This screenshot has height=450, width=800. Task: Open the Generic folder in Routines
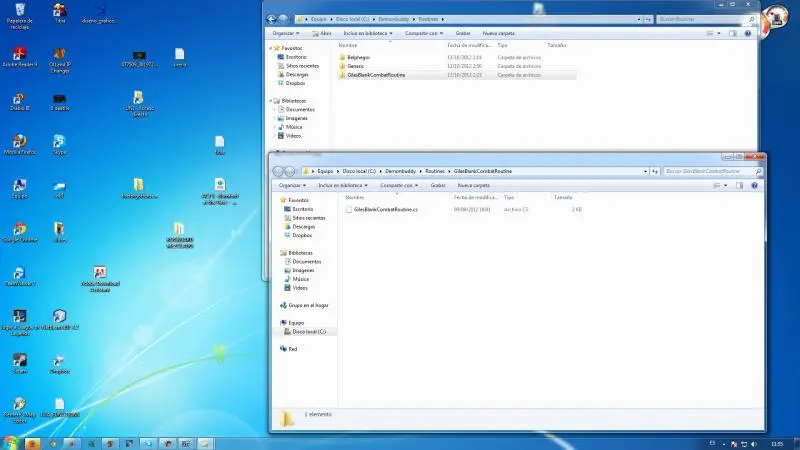[x=356, y=66]
